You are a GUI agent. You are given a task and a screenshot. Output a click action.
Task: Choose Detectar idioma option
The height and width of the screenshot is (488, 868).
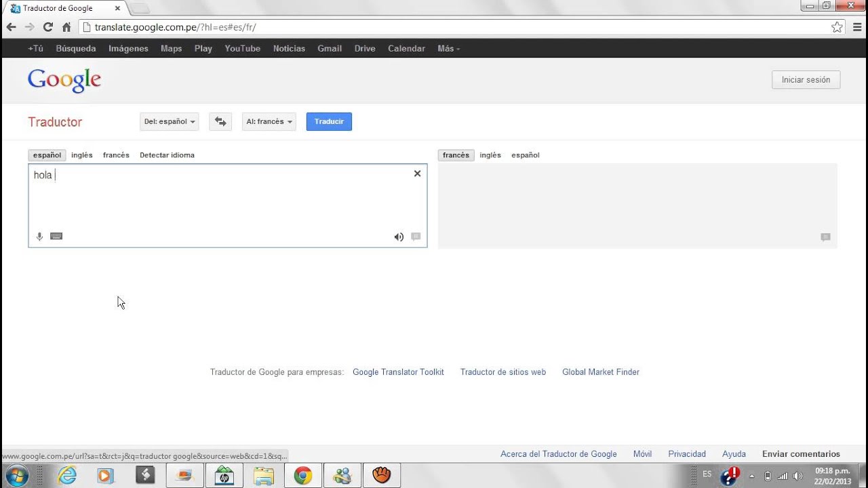click(x=167, y=155)
